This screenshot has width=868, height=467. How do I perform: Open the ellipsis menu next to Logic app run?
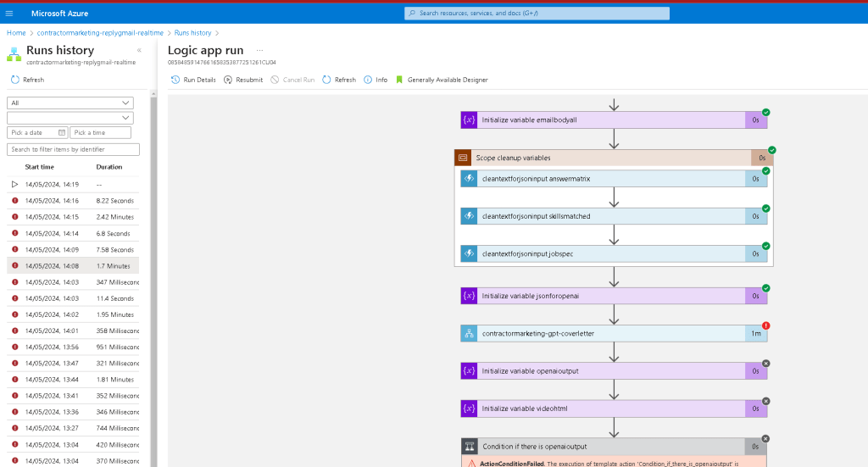tap(259, 50)
